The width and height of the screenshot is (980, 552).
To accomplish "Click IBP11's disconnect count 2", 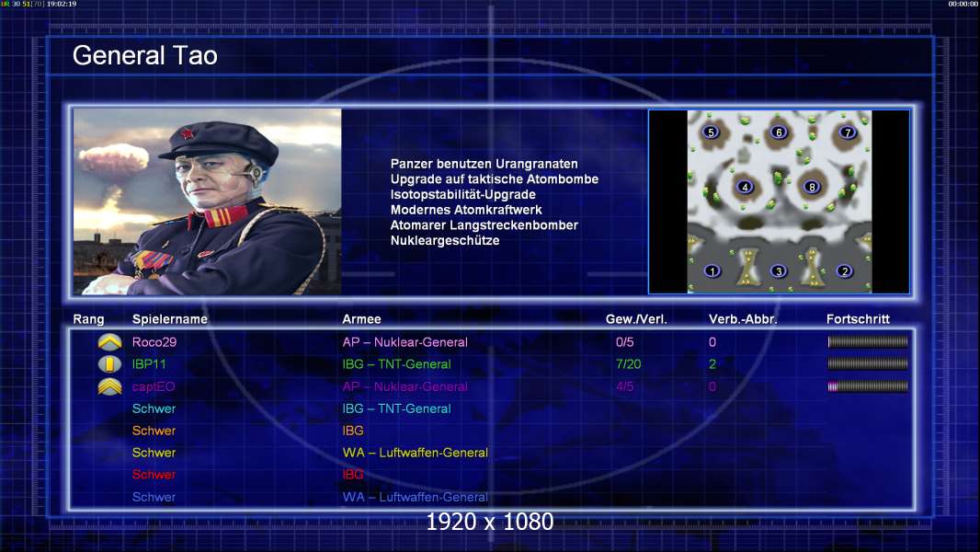I will tap(712, 363).
